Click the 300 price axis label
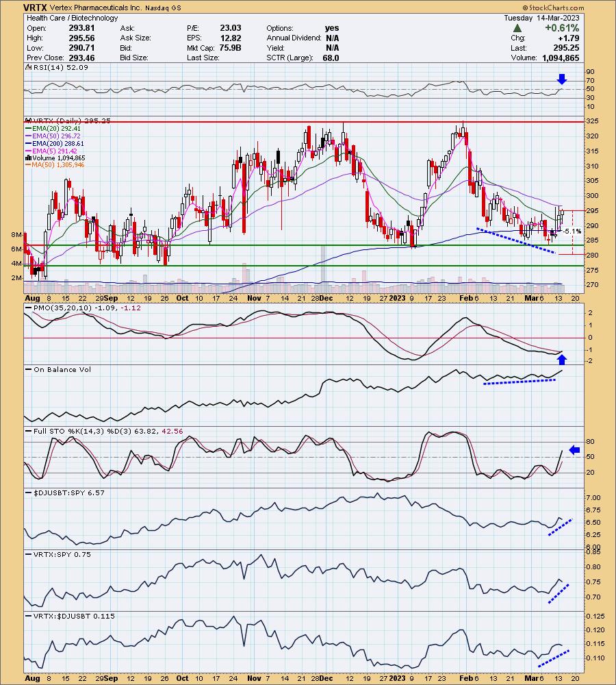 pyautogui.click(x=592, y=196)
